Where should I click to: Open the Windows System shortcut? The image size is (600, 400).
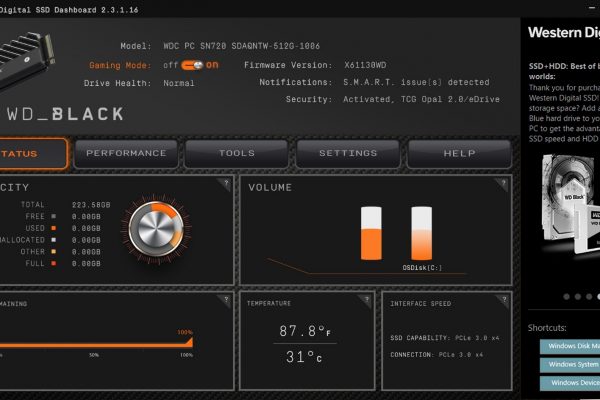[570, 364]
